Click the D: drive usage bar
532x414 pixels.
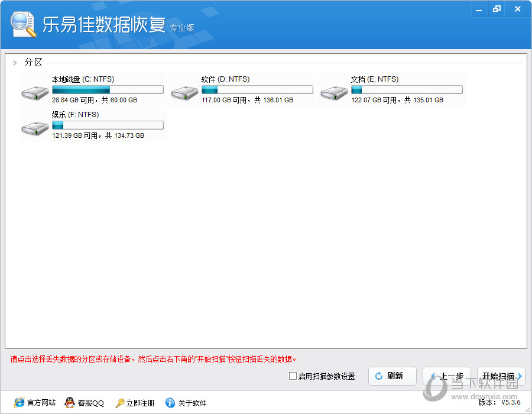point(258,89)
